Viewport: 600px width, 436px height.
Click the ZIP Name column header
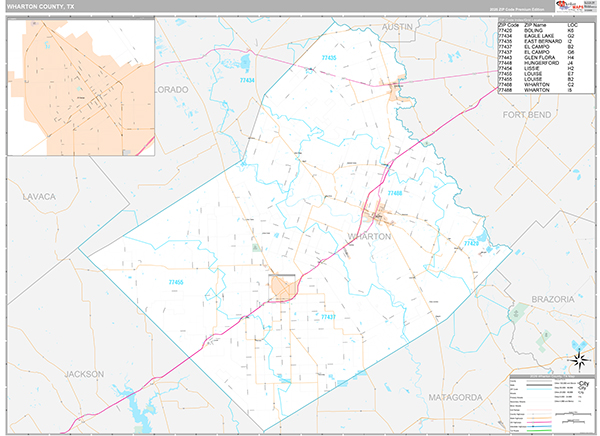[535, 25]
